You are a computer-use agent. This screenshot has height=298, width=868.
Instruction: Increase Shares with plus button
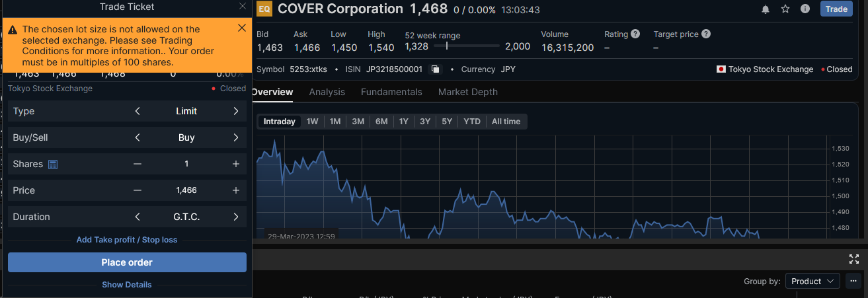tap(236, 164)
